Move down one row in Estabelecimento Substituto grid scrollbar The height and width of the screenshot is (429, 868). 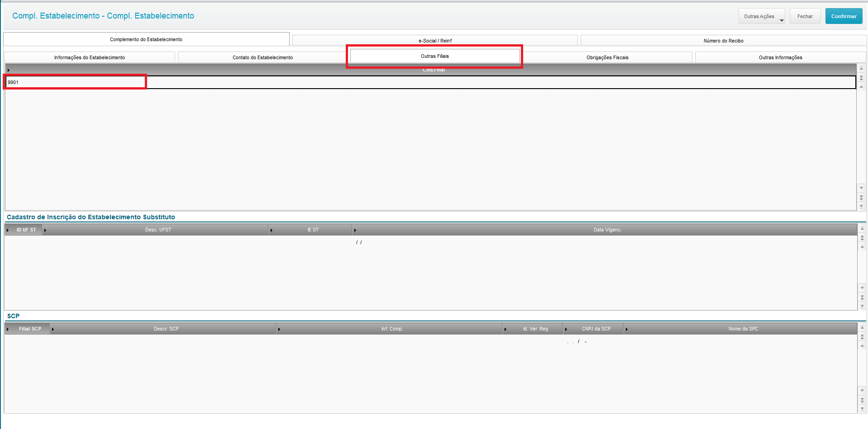pyautogui.click(x=862, y=288)
